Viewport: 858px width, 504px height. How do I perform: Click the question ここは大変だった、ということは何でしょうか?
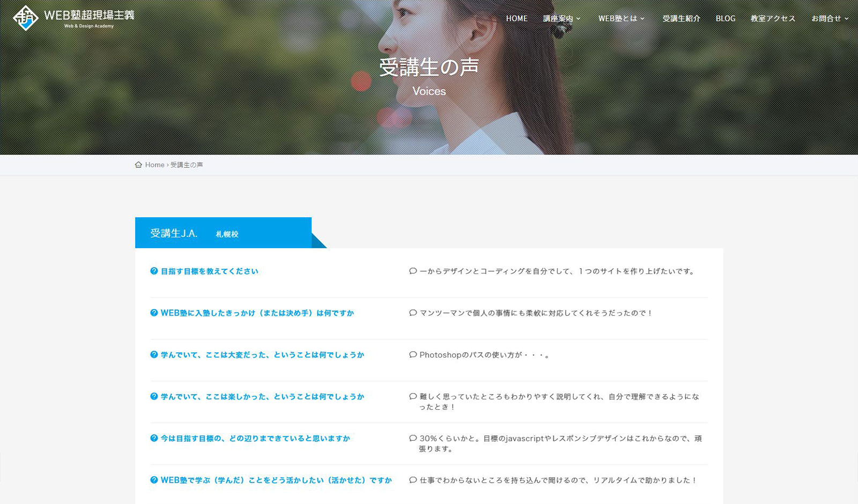[x=263, y=355]
